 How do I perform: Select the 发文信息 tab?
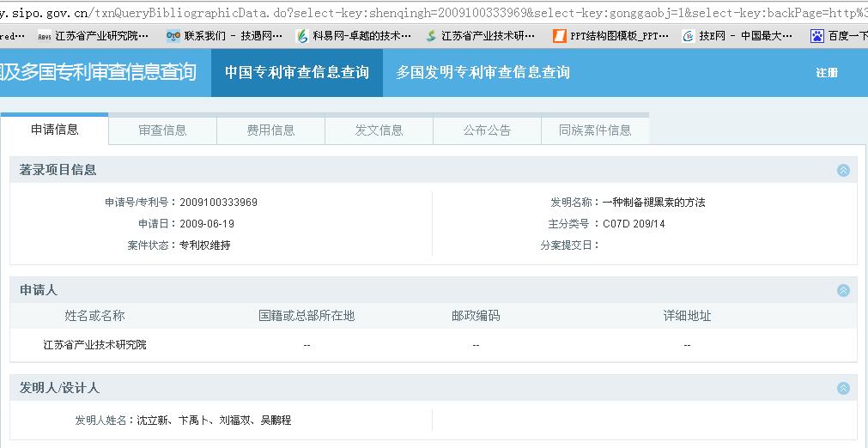pyautogui.click(x=379, y=130)
